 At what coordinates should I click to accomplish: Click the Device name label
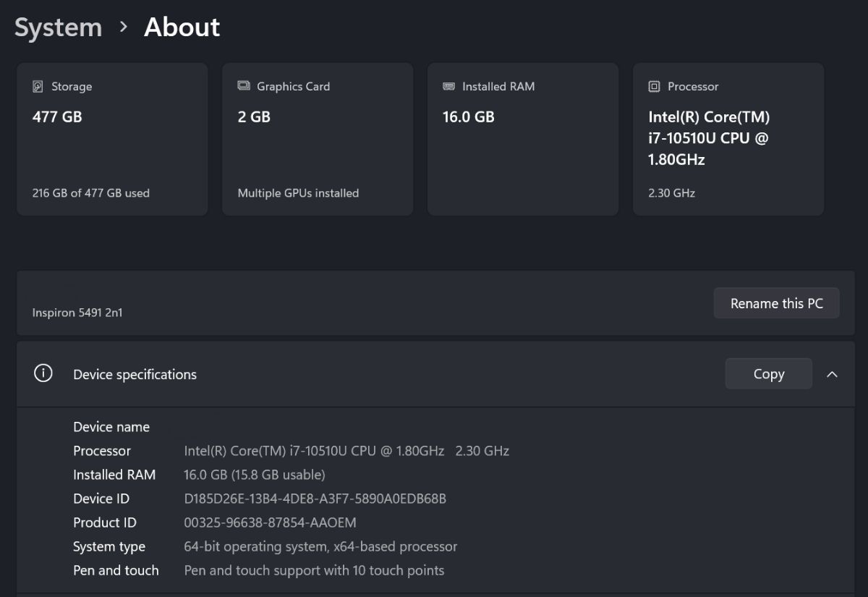pyautogui.click(x=111, y=427)
